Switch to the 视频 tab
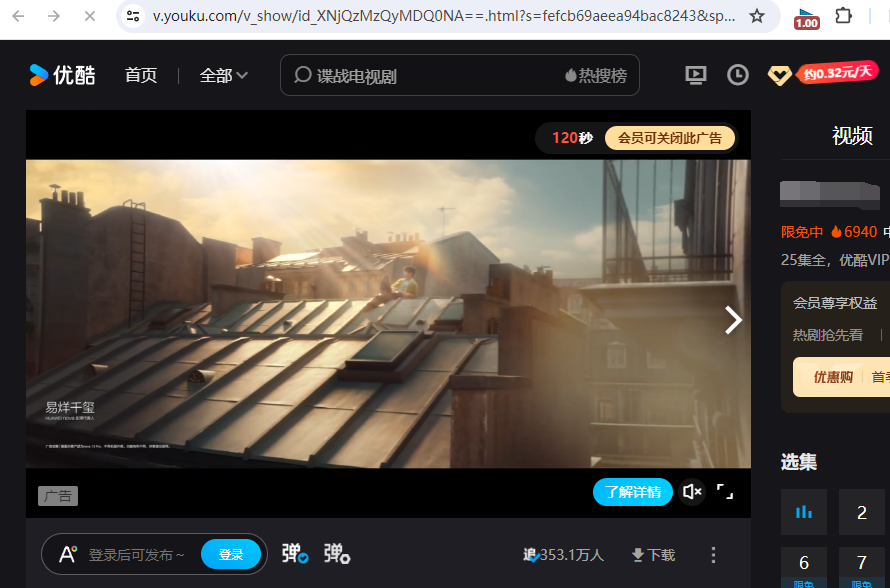The width and height of the screenshot is (890, 588). pos(852,136)
